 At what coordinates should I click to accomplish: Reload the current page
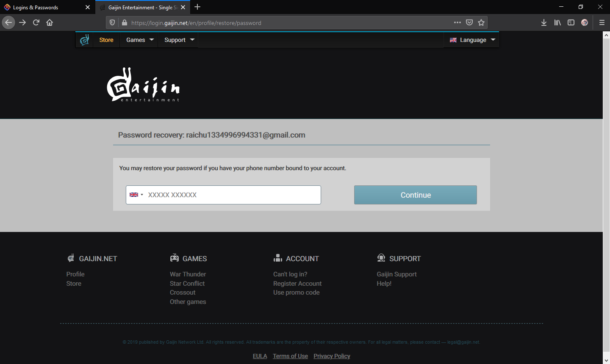click(x=36, y=22)
